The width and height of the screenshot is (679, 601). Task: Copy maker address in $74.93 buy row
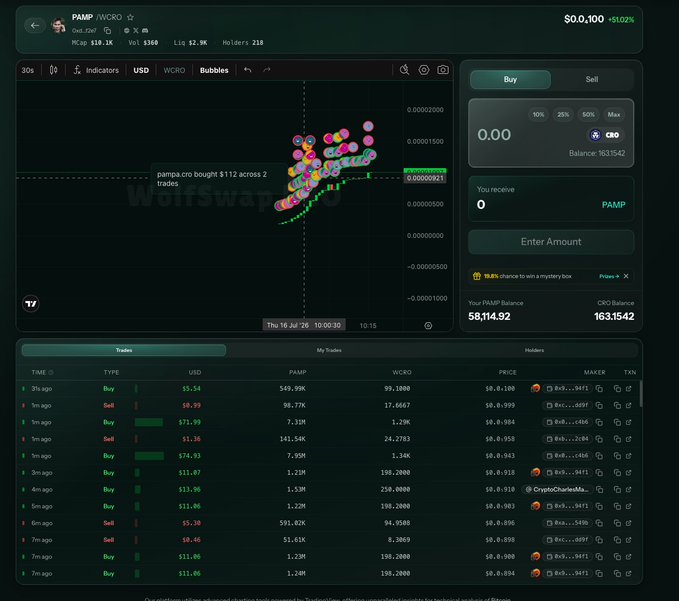[x=599, y=456]
